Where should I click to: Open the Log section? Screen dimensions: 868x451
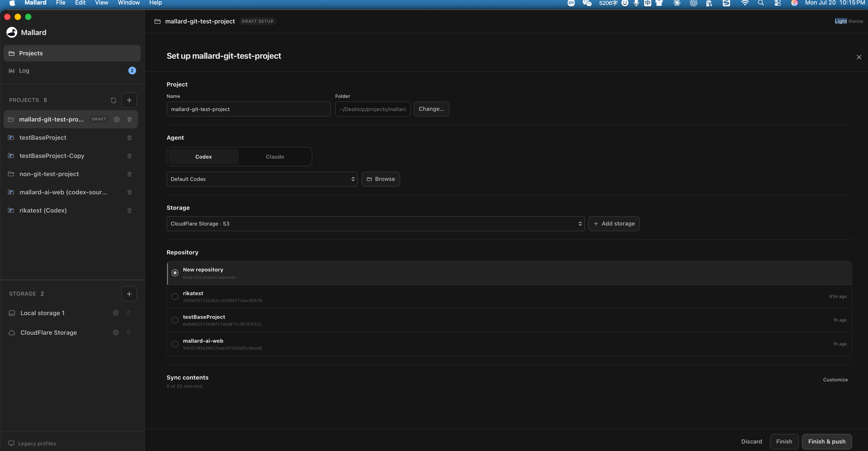point(72,70)
